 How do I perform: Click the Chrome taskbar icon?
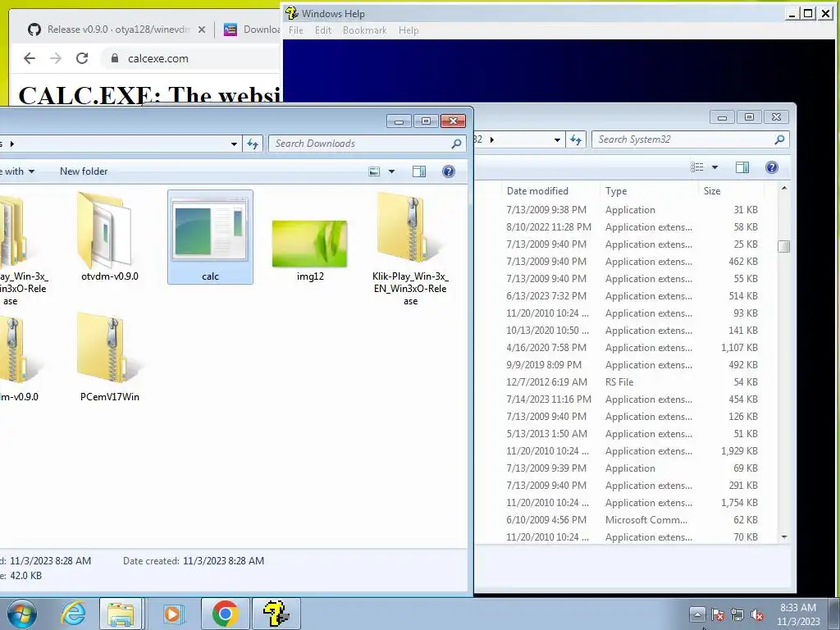225,614
